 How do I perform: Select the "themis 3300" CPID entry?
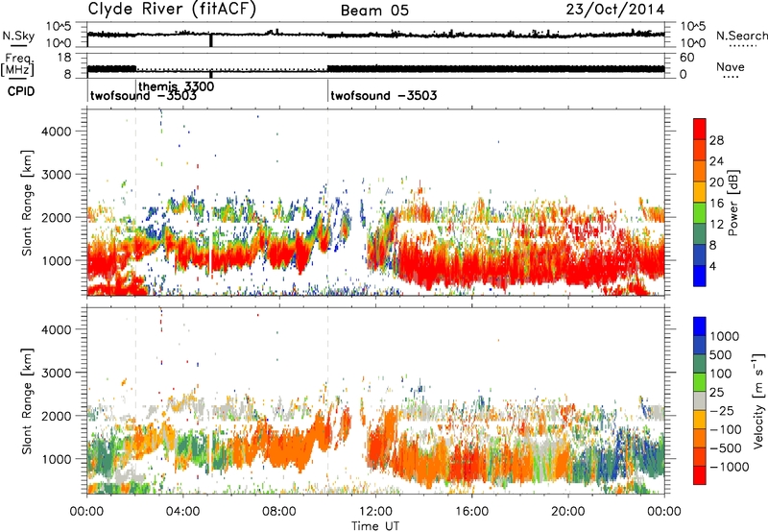(x=177, y=86)
